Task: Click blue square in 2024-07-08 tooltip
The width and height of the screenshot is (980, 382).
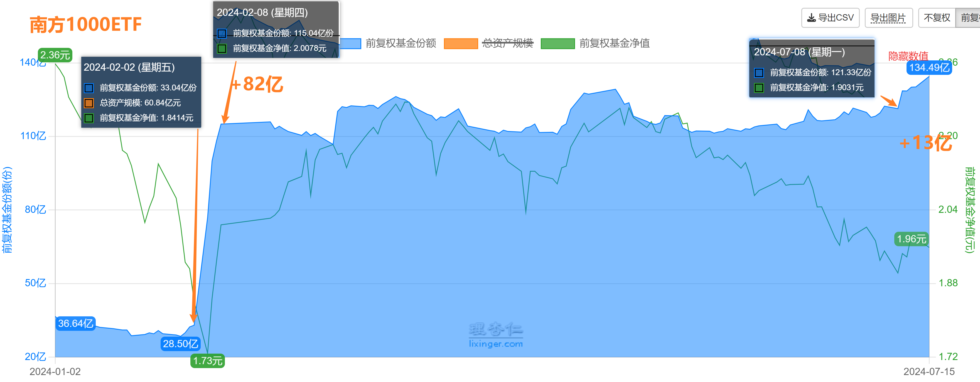Action: (x=759, y=73)
